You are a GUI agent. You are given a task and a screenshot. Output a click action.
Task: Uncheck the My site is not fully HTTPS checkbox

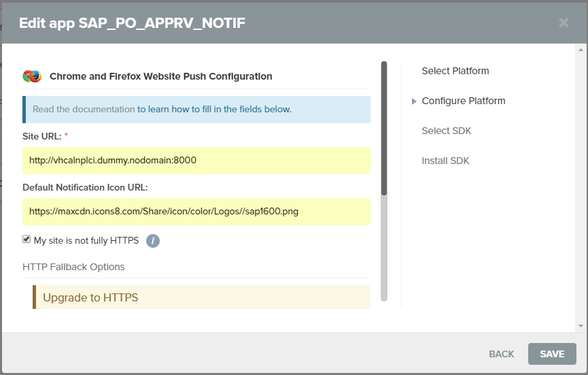tap(27, 240)
